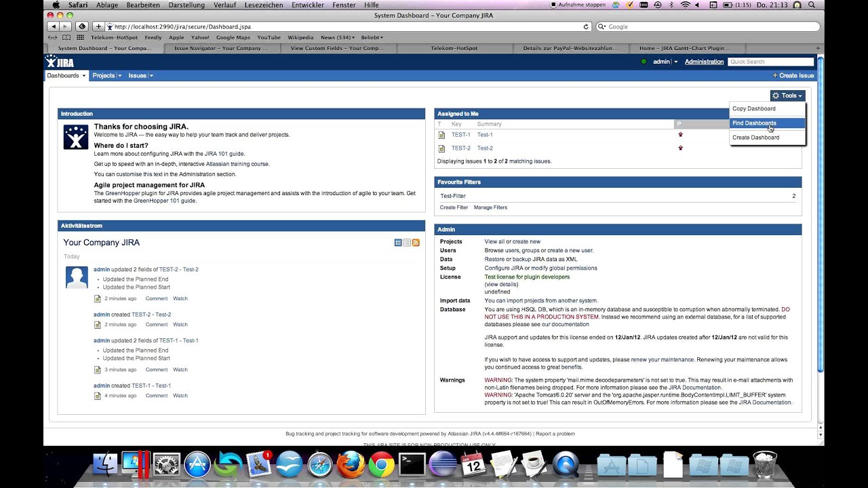
Task: Select Create Dashboard from Tools menu
Action: tap(767, 138)
